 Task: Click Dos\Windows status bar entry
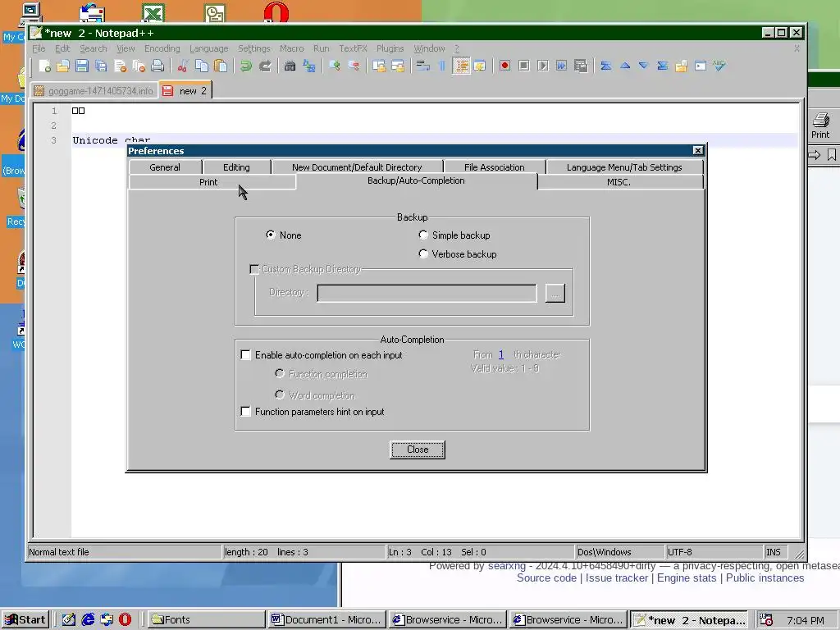[619, 552]
